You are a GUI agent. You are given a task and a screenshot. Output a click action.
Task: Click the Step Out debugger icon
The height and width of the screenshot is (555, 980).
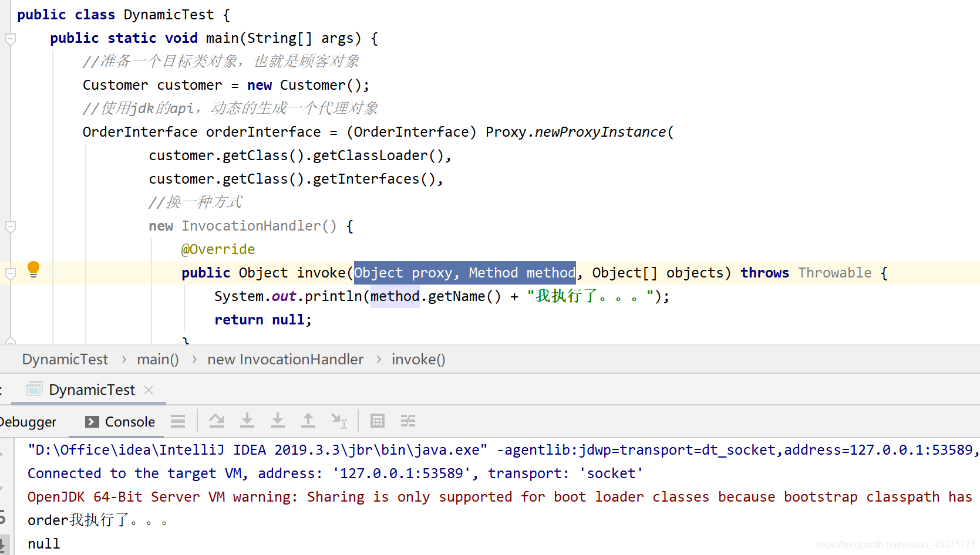(308, 421)
